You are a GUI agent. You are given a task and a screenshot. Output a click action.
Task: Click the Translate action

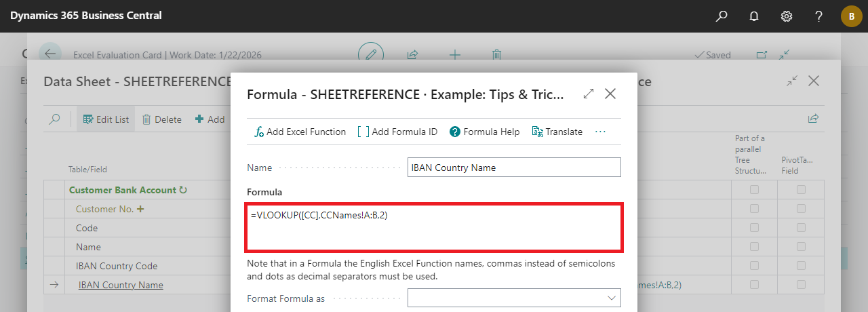(x=557, y=132)
